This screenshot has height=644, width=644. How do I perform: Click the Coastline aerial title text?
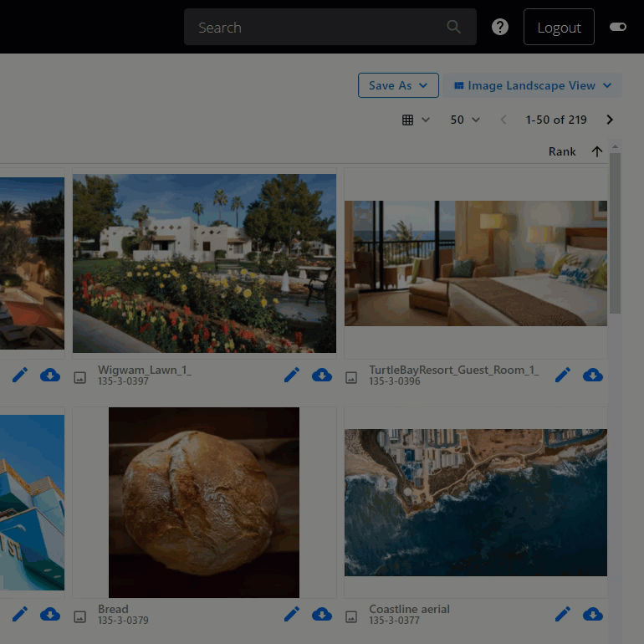410,609
